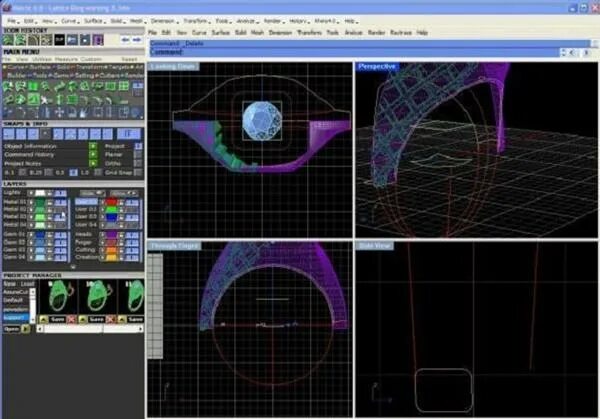This screenshot has height=419, width=600.
Task: Click the Open button in Project Manager
Action: tap(11, 329)
